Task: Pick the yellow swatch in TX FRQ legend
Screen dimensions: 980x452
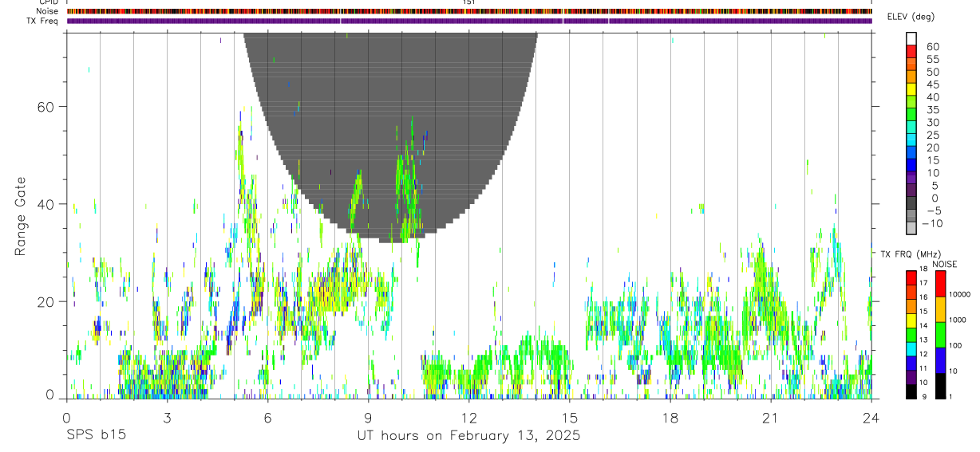Action: click(911, 320)
